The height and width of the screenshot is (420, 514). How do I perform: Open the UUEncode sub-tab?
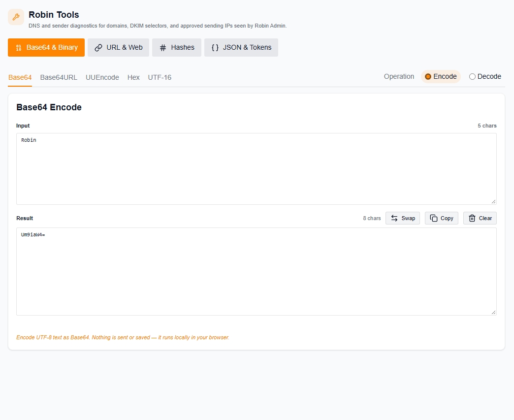click(102, 78)
